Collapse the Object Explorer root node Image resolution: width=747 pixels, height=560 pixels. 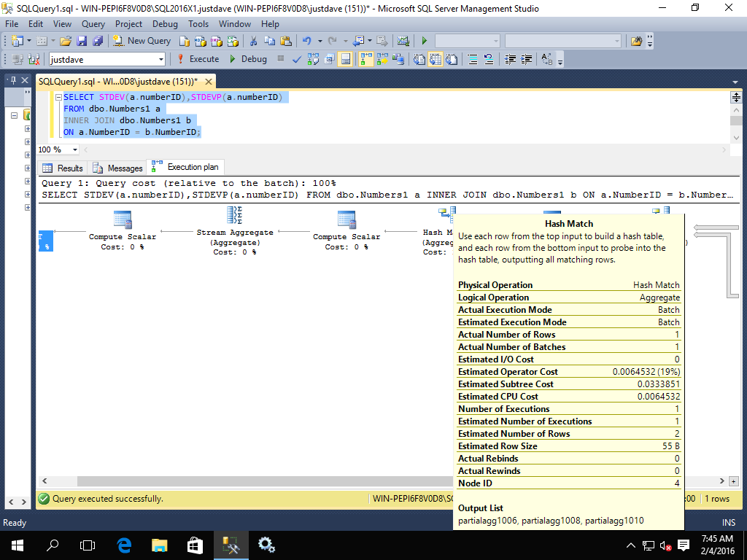(x=14, y=115)
